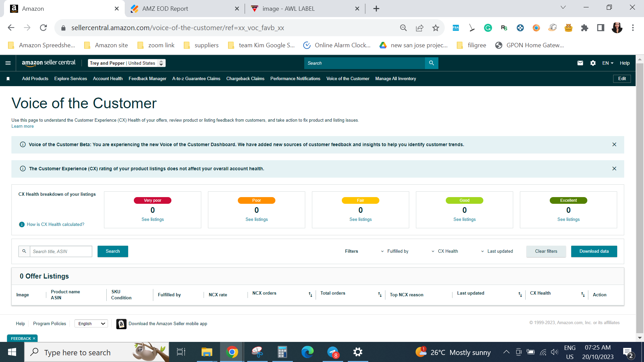Open Microsoft Edge from the taskbar
The image size is (644, 362).
[308, 352]
